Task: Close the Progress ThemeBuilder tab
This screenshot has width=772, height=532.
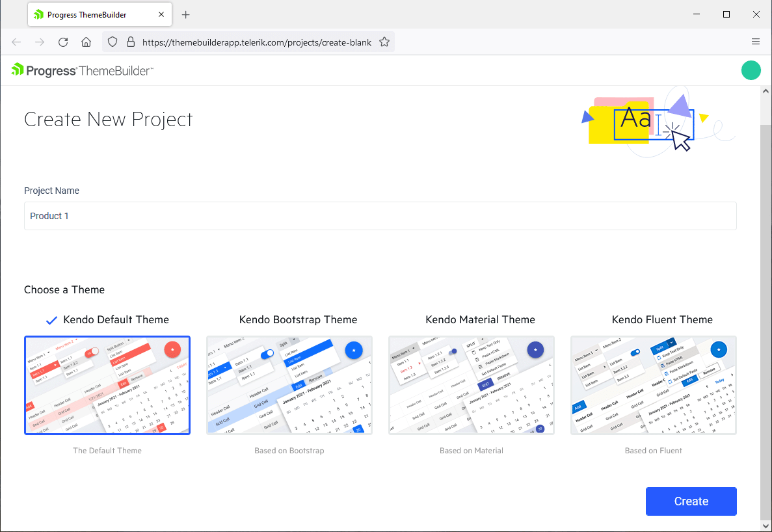Action: coord(161,14)
